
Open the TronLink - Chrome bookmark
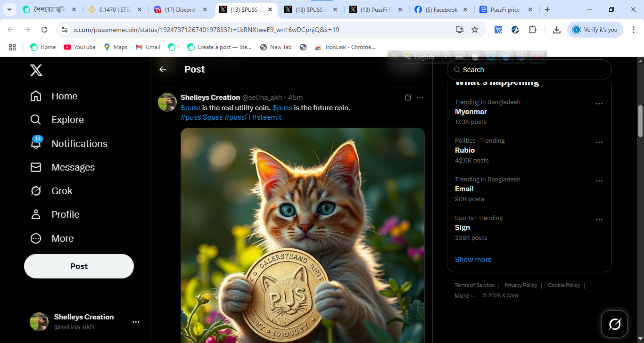[x=345, y=47]
